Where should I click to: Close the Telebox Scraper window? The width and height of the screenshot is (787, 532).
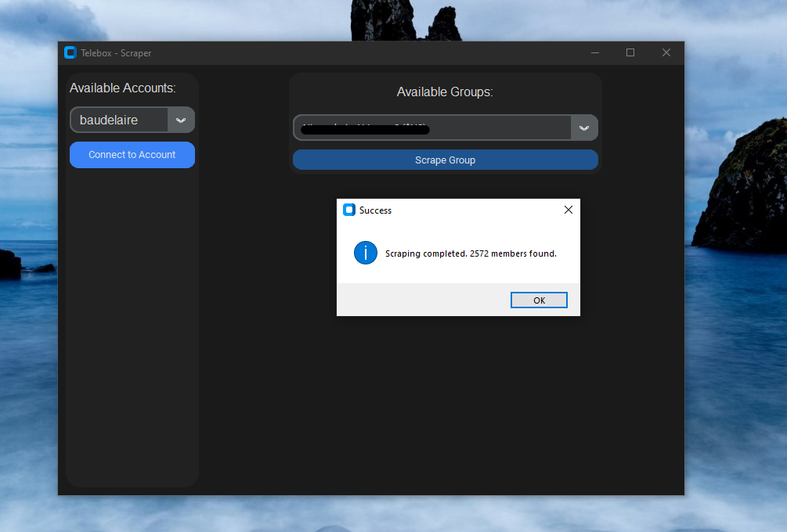point(666,53)
